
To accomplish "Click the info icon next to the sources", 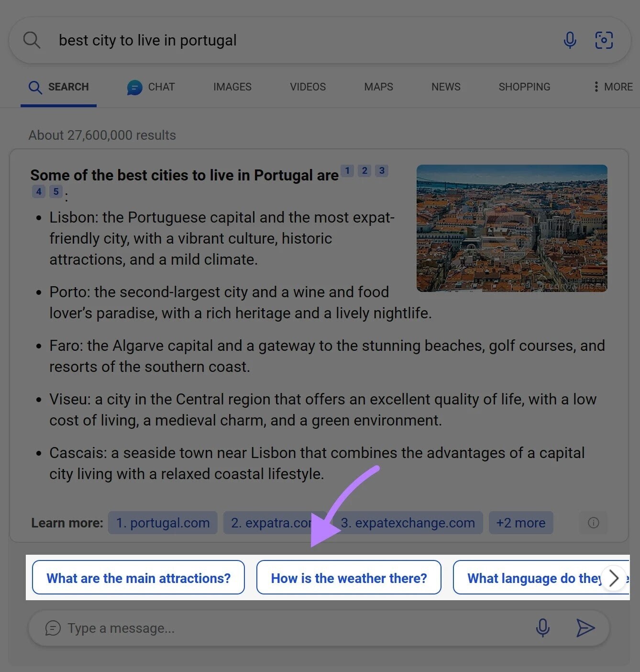I will point(593,523).
